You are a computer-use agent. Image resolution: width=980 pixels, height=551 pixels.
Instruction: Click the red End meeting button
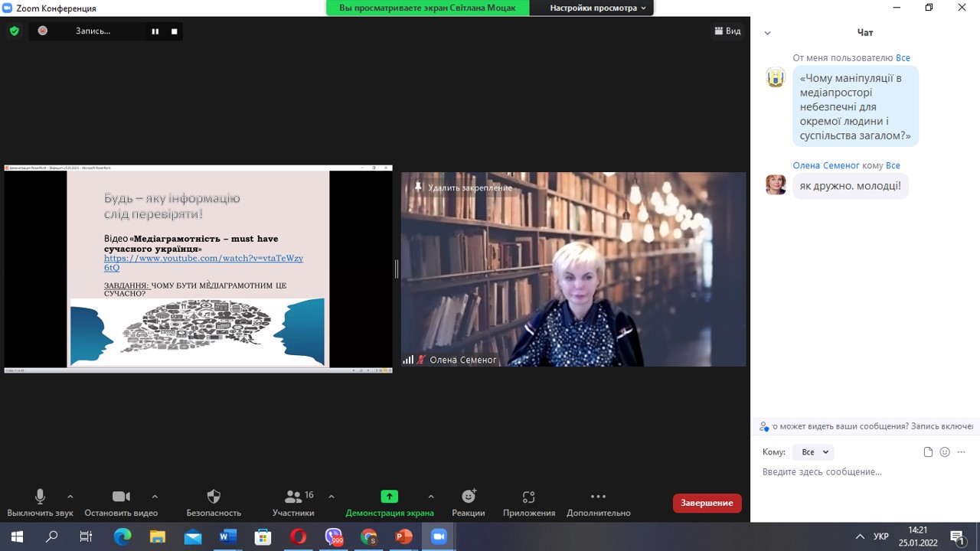coord(707,503)
